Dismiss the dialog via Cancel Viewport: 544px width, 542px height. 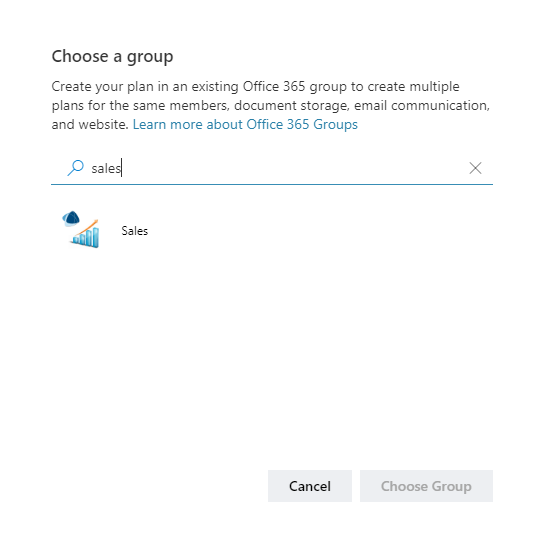click(x=310, y=486)
